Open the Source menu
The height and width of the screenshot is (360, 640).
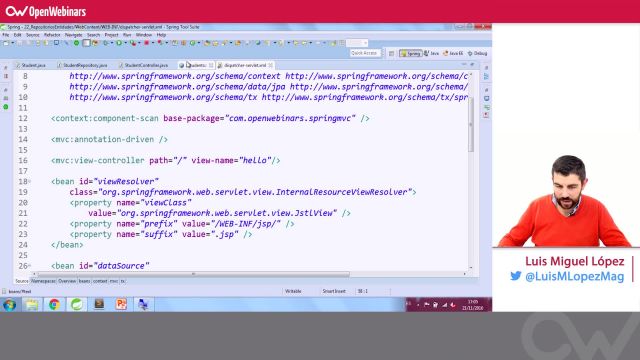[x=33, y=35]
